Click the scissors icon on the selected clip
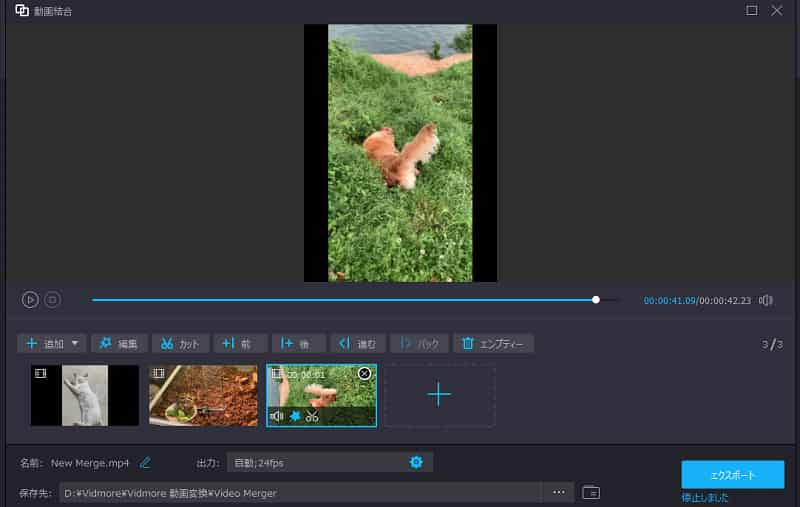Screen dimensions: 800x507 [312, 416]
